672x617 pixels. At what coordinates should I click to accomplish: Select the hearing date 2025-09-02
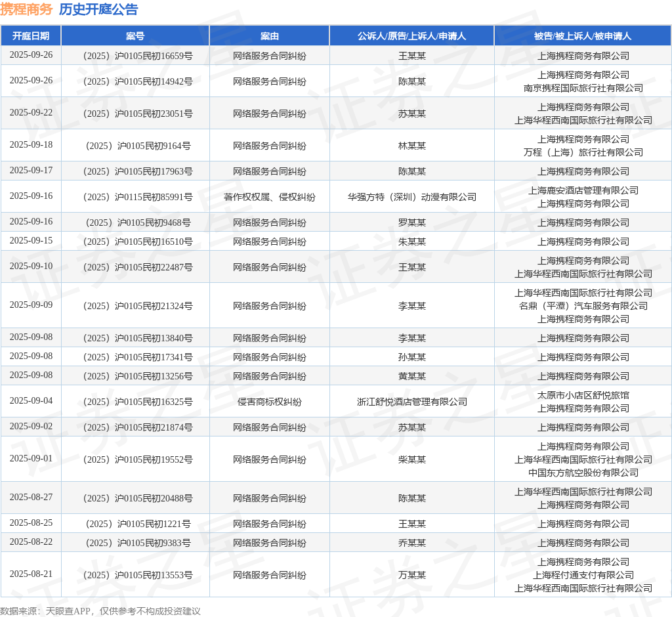pyautogui.click(x=31, y=426)
